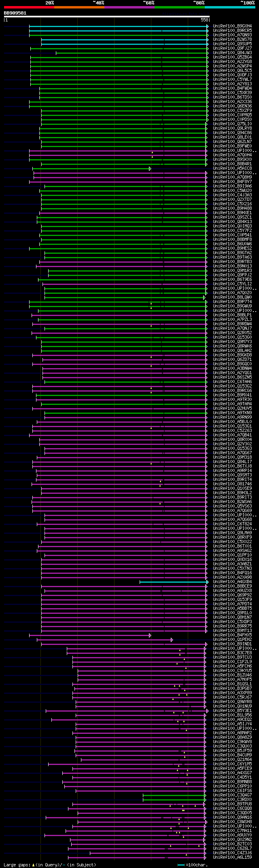Select UniRef100_A7Q0H4 label
This screenshot has height=868, width=259.
232,155
